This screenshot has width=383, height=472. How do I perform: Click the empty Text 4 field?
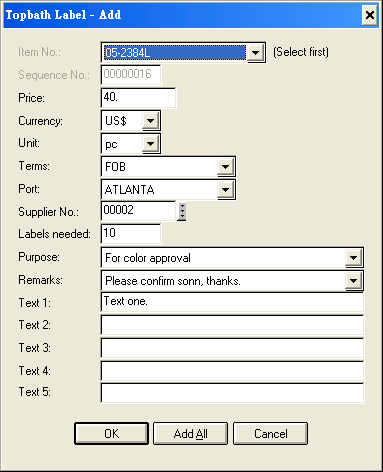click(232, 370)
